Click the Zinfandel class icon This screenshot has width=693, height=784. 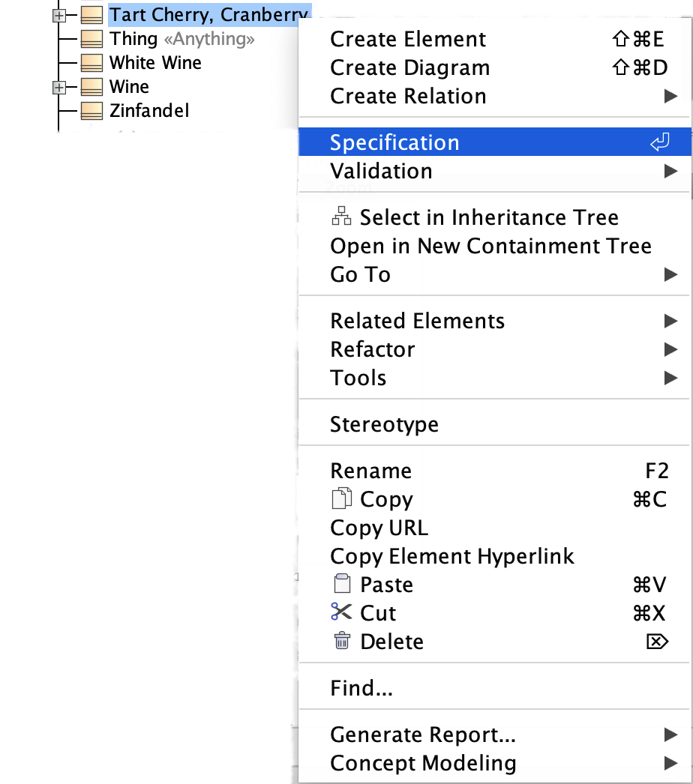[x=91, y=112]
